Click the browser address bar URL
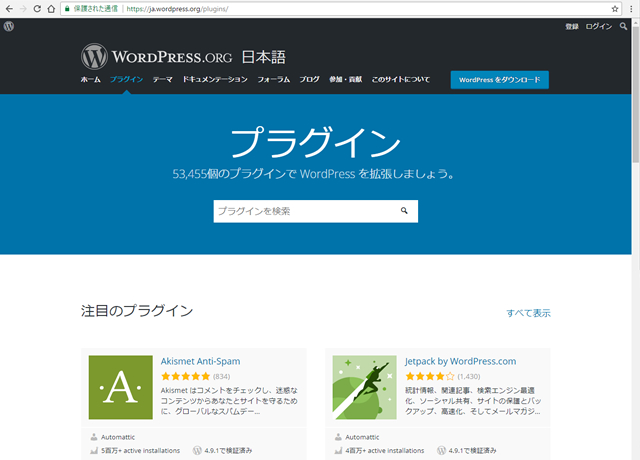This screenshot has width=640, height=460. coord(177,9)
